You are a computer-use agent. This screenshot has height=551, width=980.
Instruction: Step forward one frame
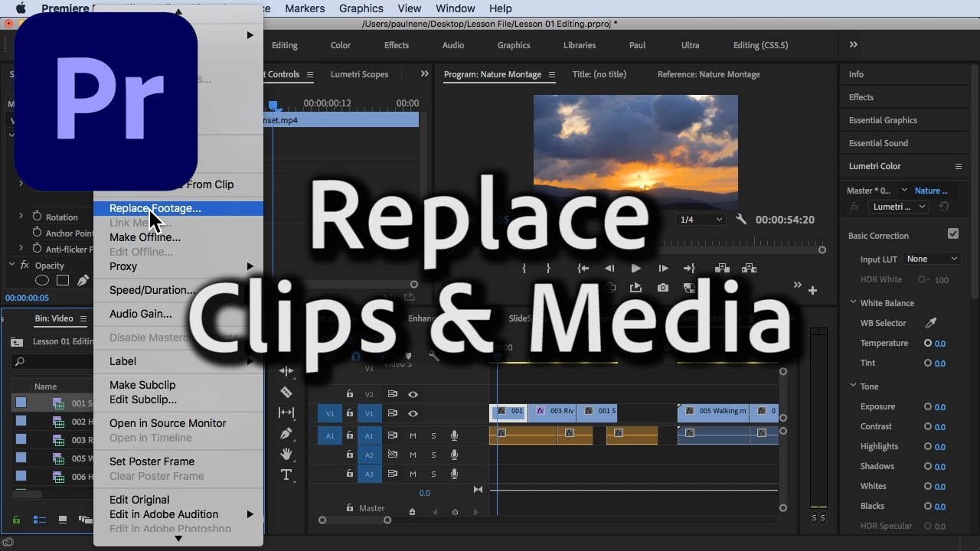click(x=663, y=268)
